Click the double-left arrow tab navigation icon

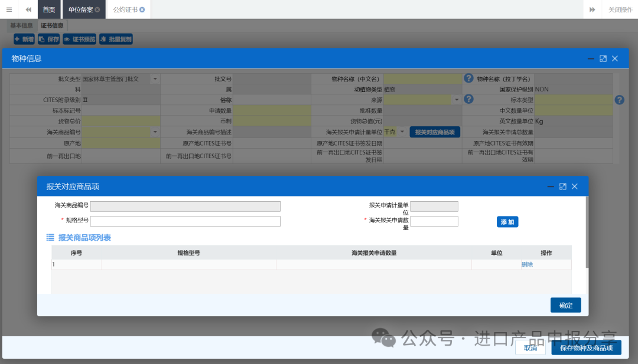coord(28,9)
